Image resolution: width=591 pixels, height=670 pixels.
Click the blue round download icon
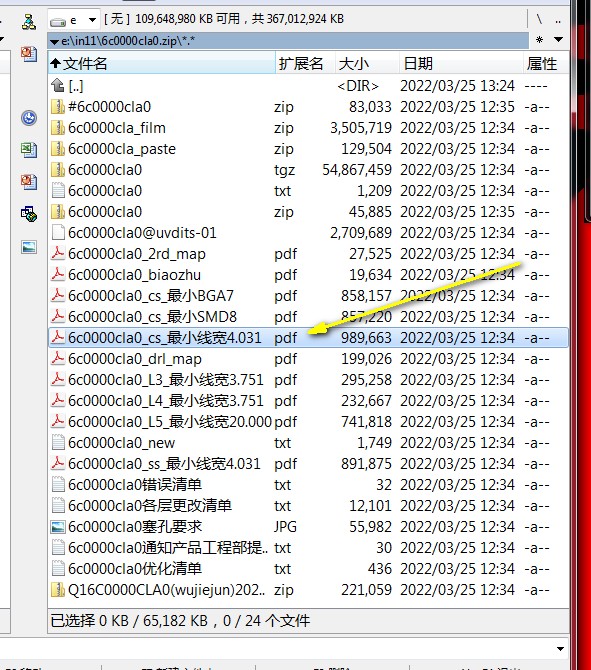coord(29,118)
